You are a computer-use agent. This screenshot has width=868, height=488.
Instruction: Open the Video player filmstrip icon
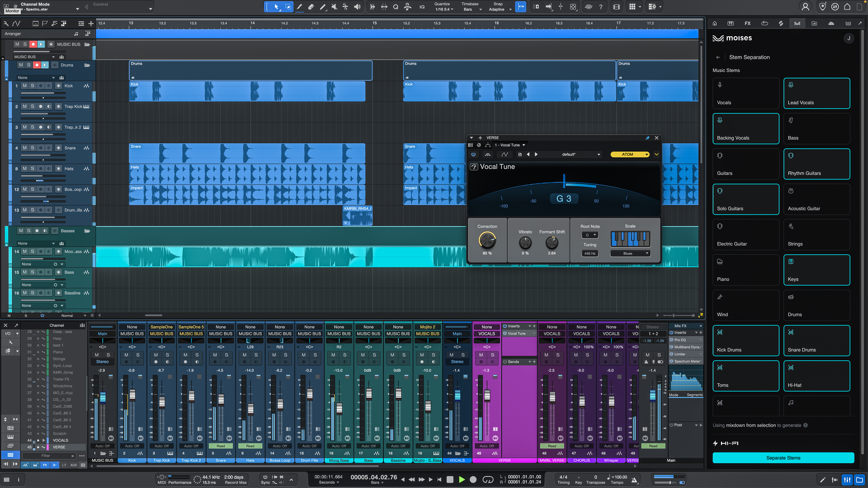[x=617, y=7]
